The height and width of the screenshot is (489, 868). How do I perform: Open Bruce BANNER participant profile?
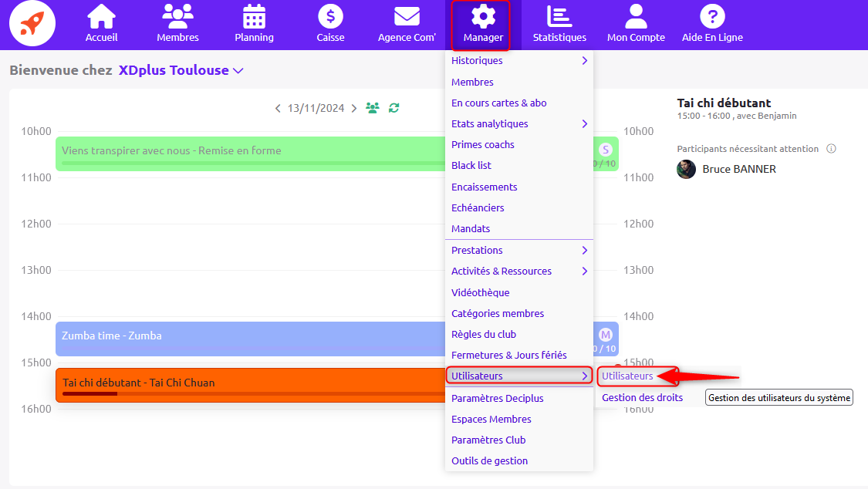coord(738,169)
